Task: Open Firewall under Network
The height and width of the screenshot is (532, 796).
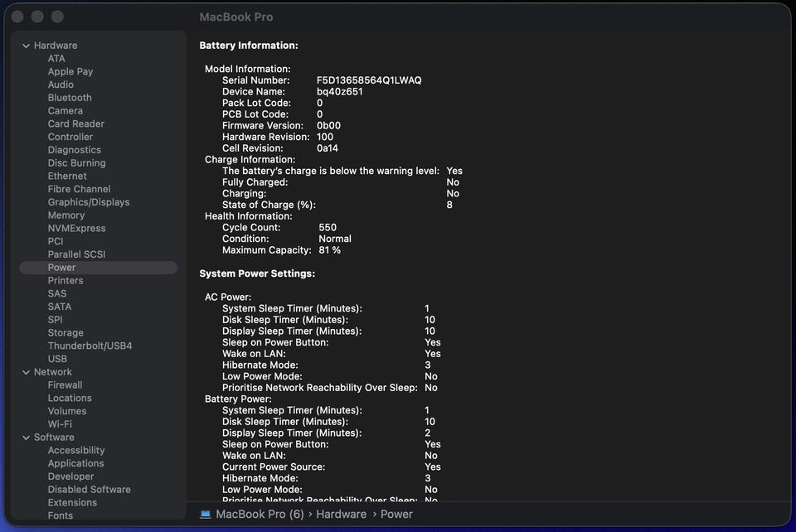Action: 65,385
